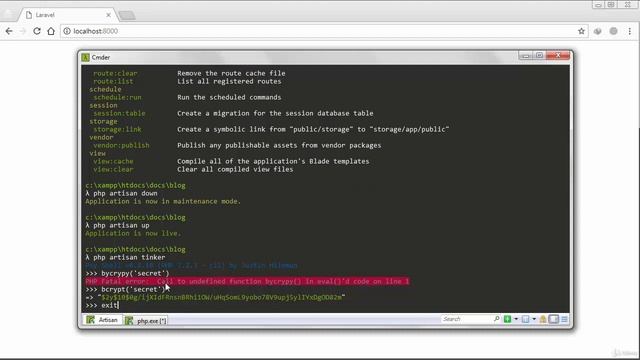
Task: Click the active consoles list icon
Action: point(525,319)
